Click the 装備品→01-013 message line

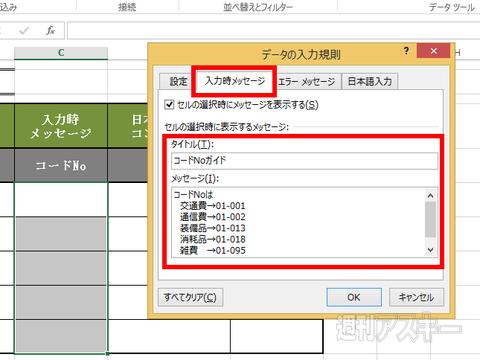click(213, 228)
